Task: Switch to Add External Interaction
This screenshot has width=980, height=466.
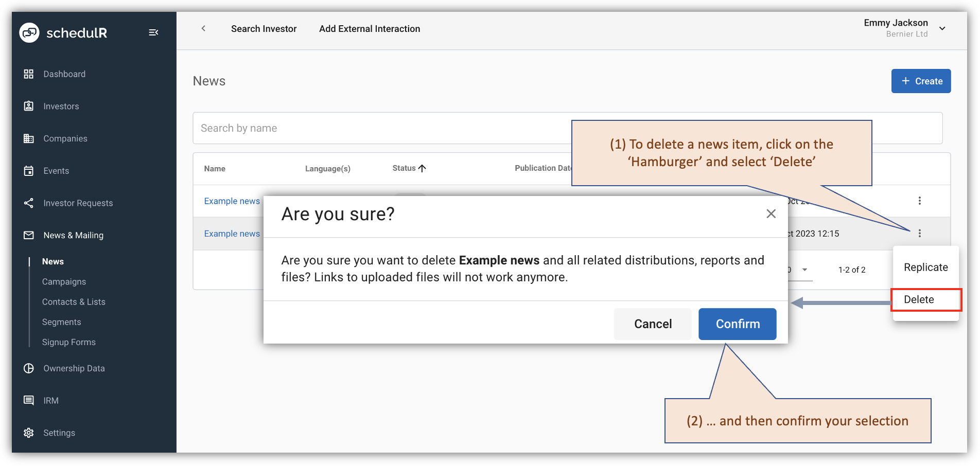Action: pyautogui.click(x=369, y=28)
